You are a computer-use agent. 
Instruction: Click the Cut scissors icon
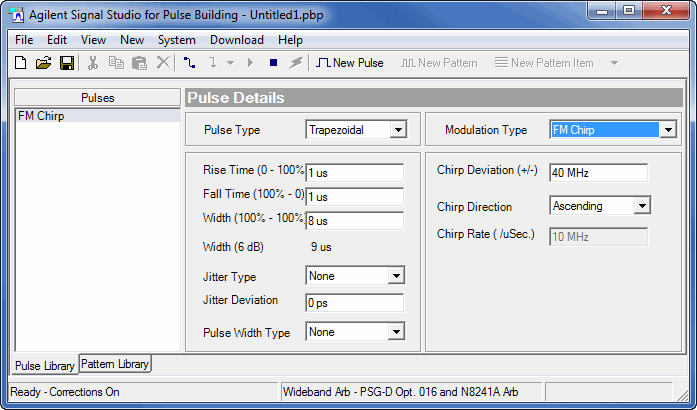(x=93, y=63)
